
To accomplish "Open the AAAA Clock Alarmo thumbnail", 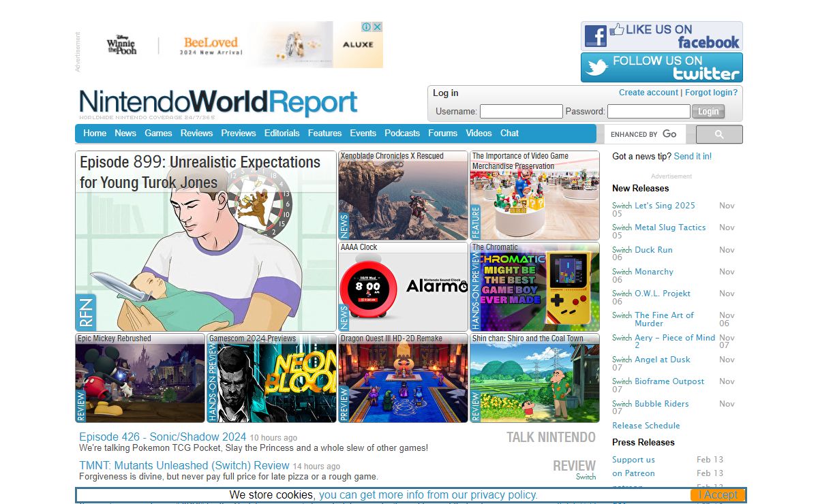I will [403, 287].
